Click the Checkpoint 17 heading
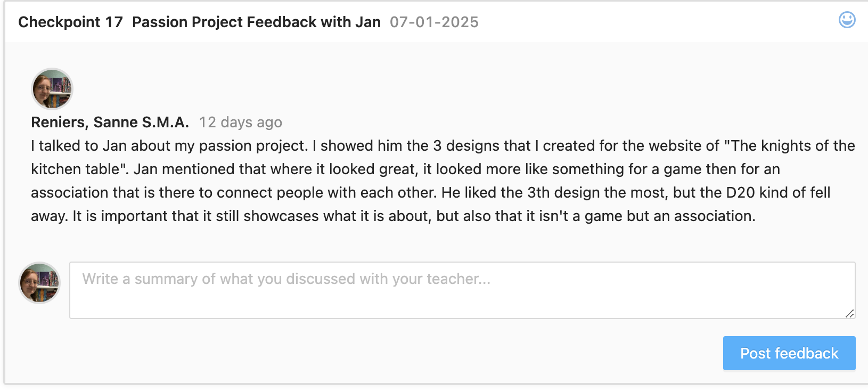Screen dimensions: 868x391 click(x=70, y=22)
